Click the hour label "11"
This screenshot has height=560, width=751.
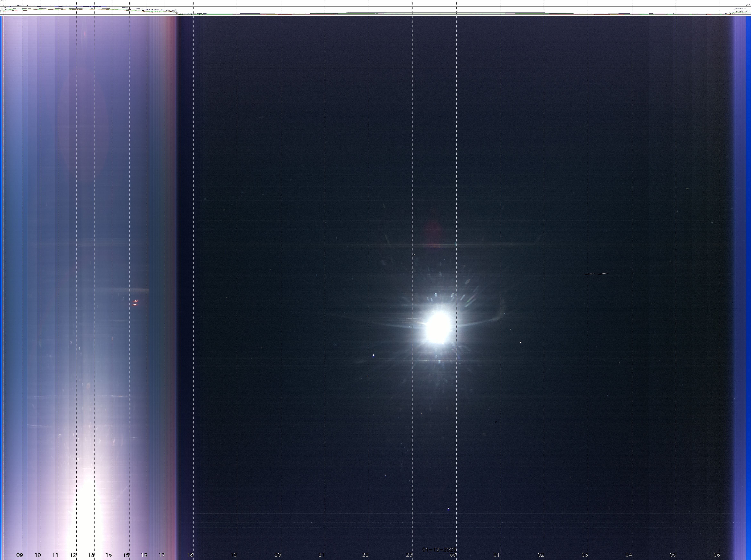click(x=55, y=555)
